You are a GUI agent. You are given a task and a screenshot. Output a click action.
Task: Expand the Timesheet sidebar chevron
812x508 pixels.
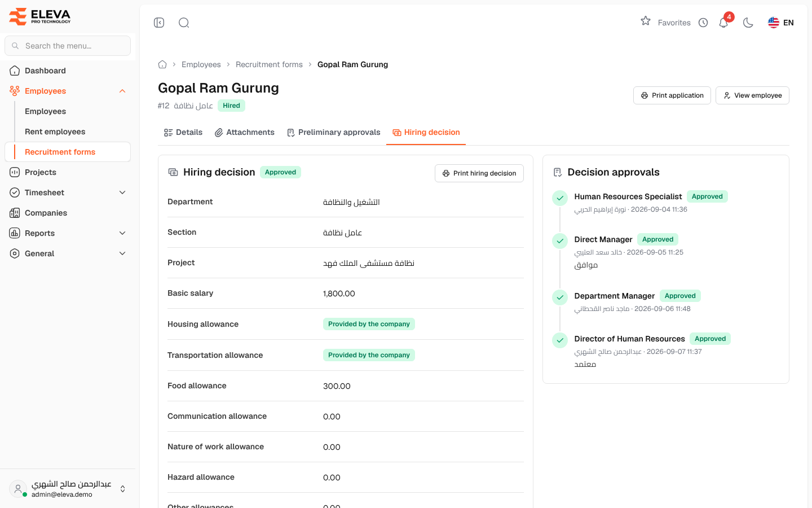pyautogui.click(x=122, y=192)
